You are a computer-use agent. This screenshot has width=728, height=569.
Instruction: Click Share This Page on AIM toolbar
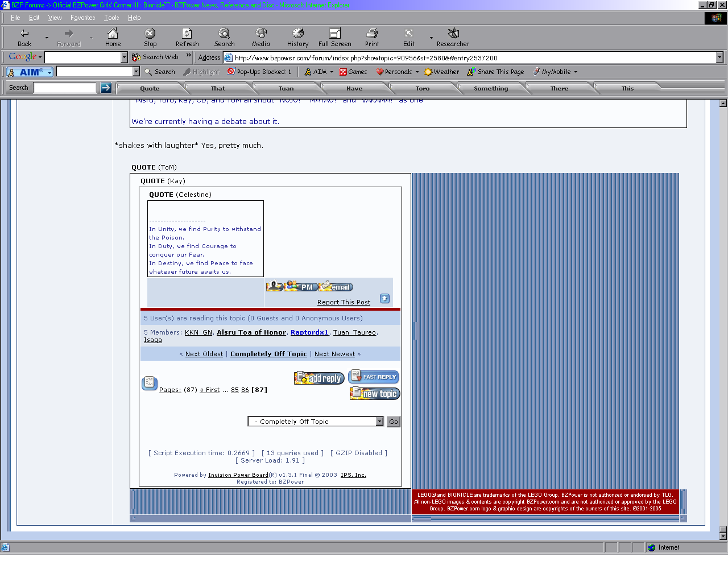coord(496,72)
